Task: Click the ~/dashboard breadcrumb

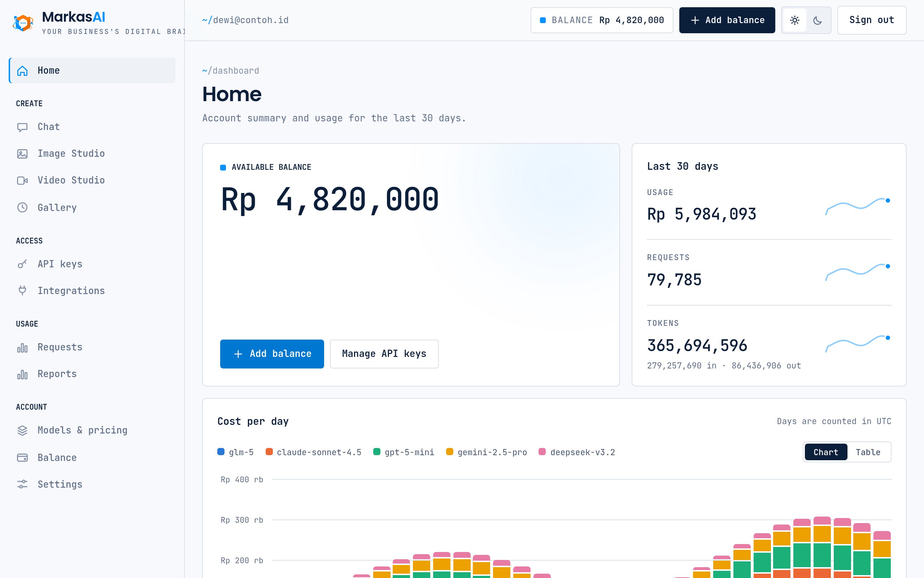Action: (x=231, y=71)
